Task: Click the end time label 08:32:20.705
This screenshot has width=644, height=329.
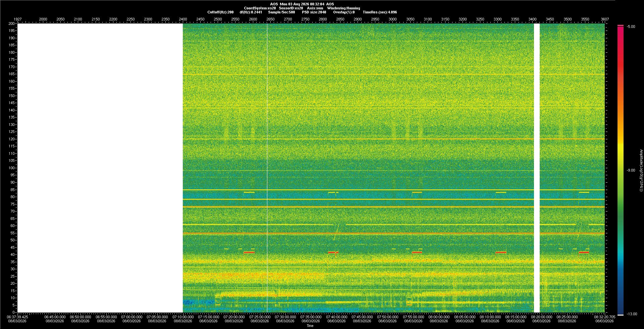Action: (x=605, y=317)
